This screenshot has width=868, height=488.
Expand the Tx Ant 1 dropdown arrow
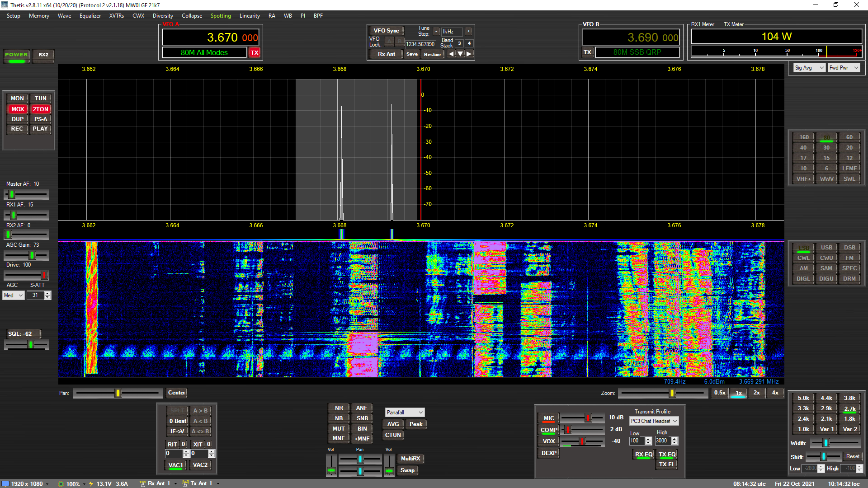[x=218, y=484]
